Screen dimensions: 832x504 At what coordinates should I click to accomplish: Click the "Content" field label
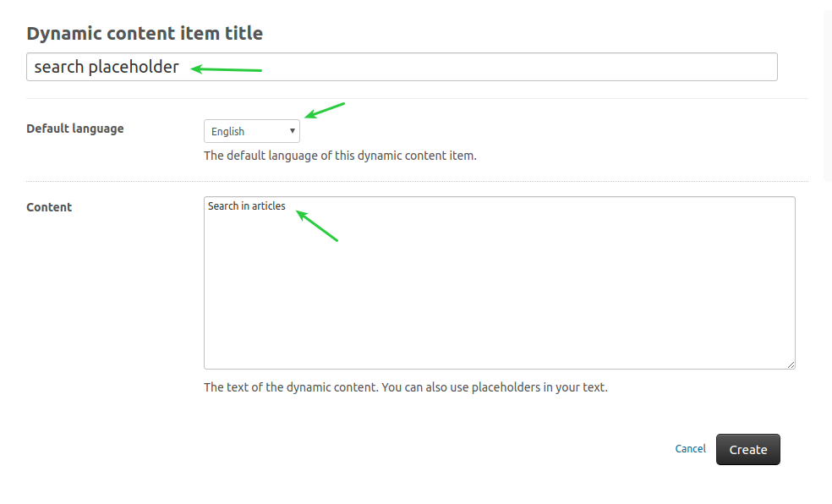(49, 207)
